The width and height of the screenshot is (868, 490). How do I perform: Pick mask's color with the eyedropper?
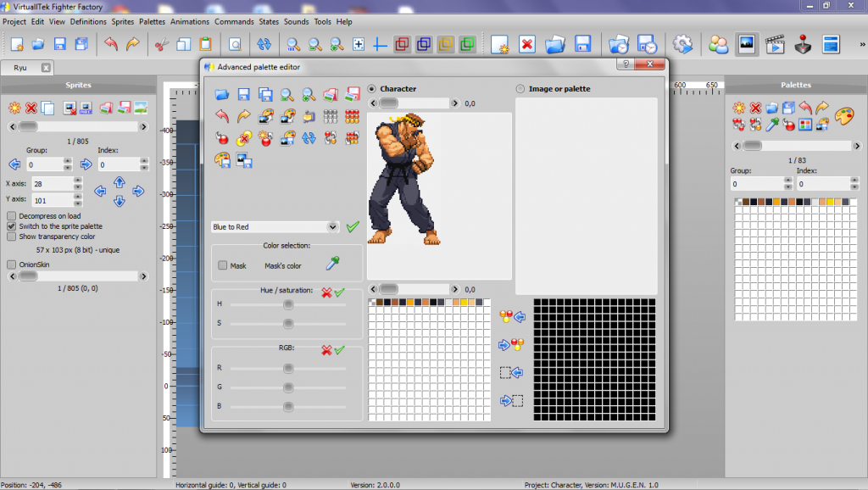coord(332,264)
